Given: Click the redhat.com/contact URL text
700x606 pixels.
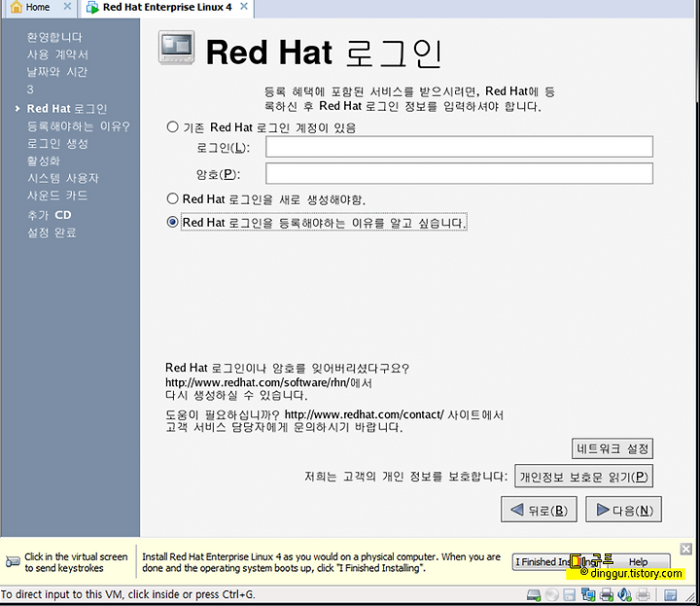Looking at the screenshot, I should click(x=364, y=414).
